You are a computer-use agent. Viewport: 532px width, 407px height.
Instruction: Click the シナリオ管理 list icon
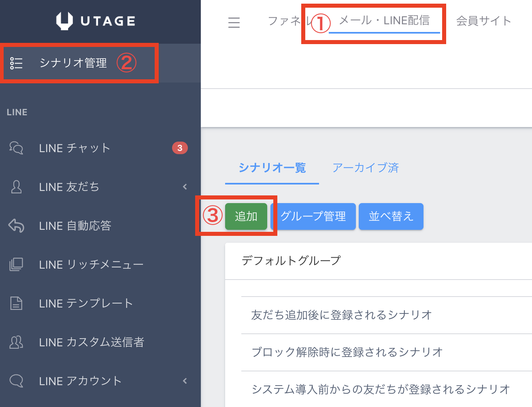16,63
